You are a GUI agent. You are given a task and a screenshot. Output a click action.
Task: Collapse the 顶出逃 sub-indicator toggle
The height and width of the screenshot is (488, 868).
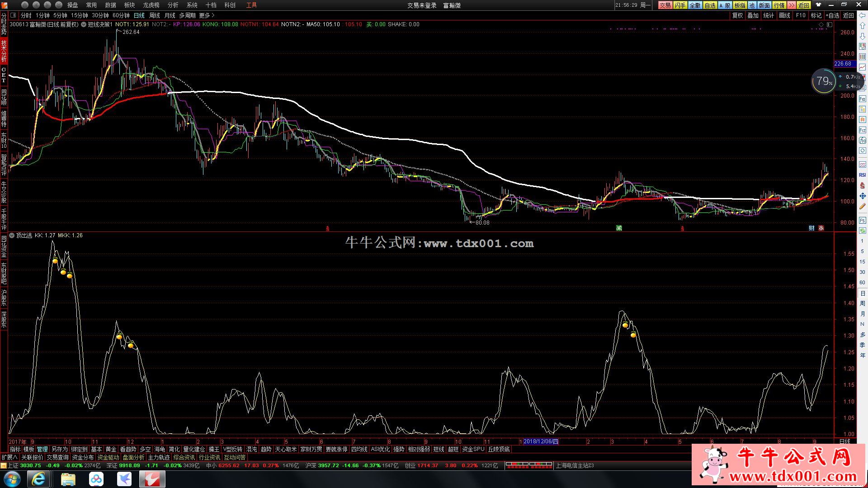point(12,235)
